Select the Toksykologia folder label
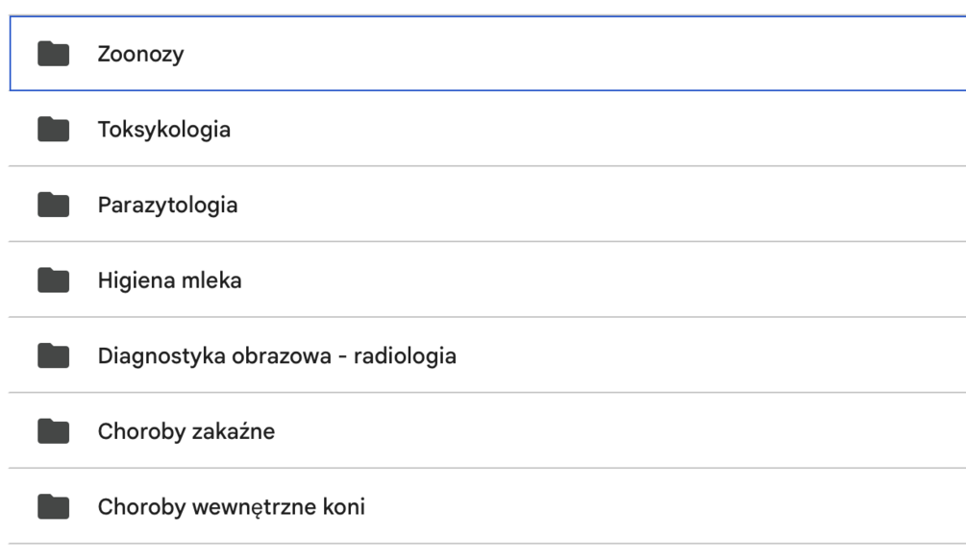The height and width of the screenshot is (560, 966). click(x=163, y=129)
